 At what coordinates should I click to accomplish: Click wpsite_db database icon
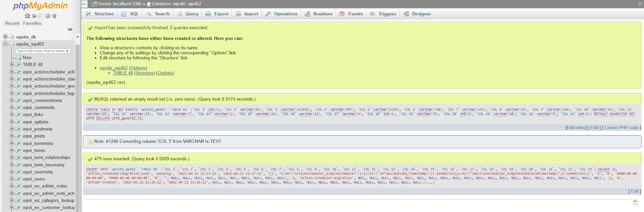tap(12, 37)
